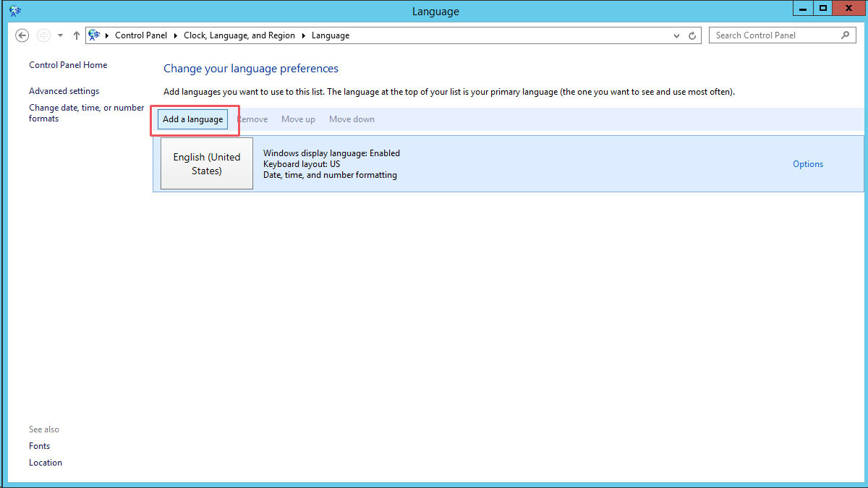
Task: Open Advanced settings link
Action: pos(64,91)
